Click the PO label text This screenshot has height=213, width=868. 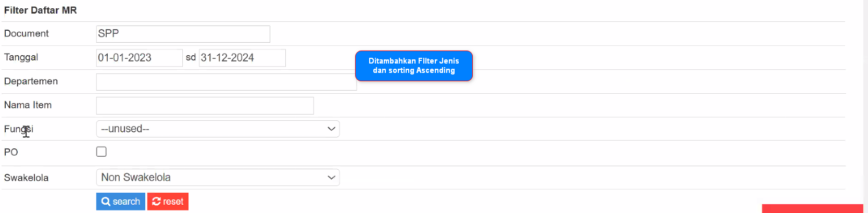(11, 152)
